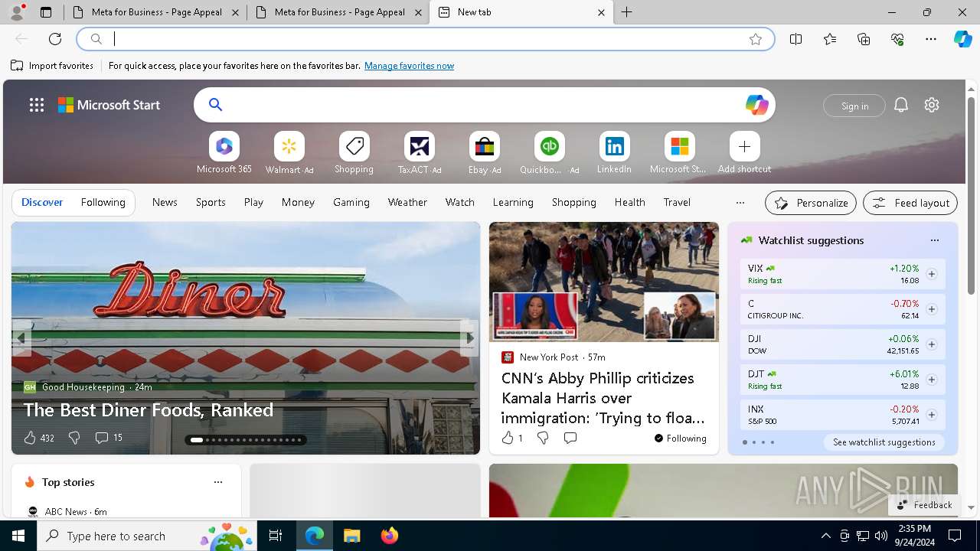
Task: Click Import favorites button
Action: [52, 66]
